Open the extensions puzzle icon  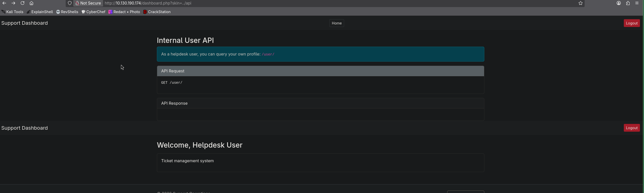click(x=628, y=3)
